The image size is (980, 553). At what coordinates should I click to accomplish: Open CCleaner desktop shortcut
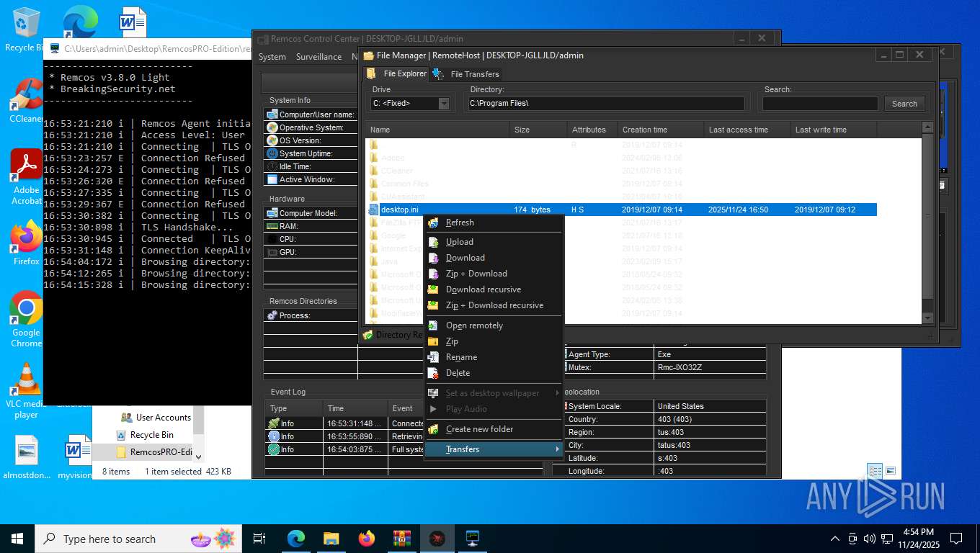coord(26,100)
